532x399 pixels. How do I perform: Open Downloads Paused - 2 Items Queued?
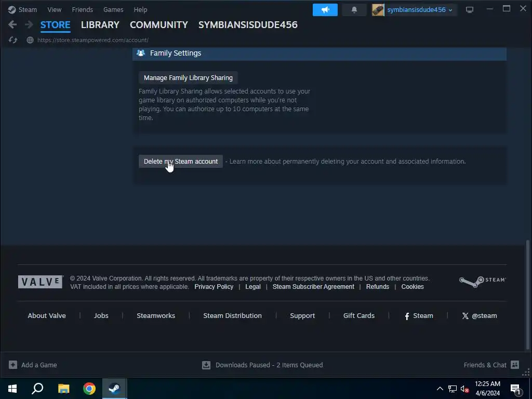(269, 365)
